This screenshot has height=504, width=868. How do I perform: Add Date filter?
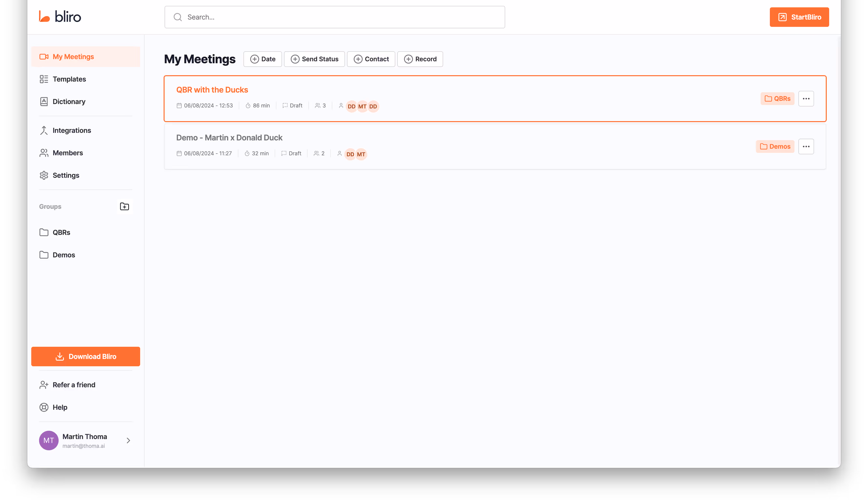pyautogui.click(x=262, y=59)
